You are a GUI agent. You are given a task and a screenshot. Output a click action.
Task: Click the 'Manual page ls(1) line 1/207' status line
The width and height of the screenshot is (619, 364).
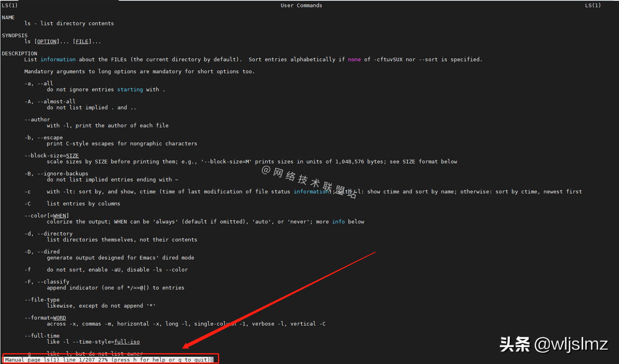coord(107,360)
